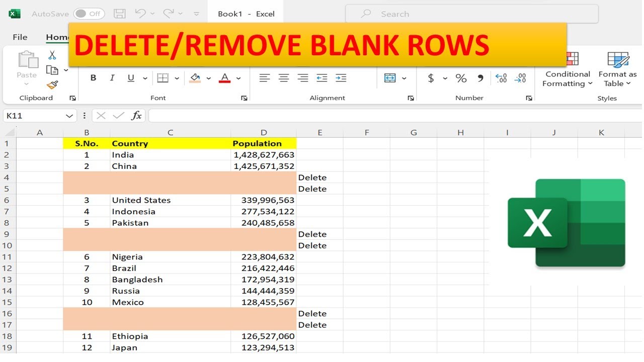Screen dimensions: 644x362
Task: Click the formula bar Enter checkmark
Action: (119, 116)
